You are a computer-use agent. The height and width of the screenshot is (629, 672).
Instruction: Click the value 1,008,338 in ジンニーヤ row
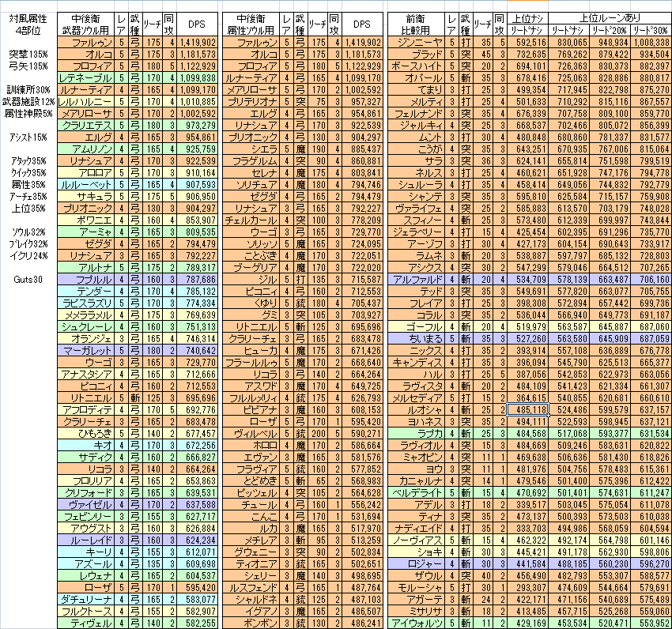651,43
